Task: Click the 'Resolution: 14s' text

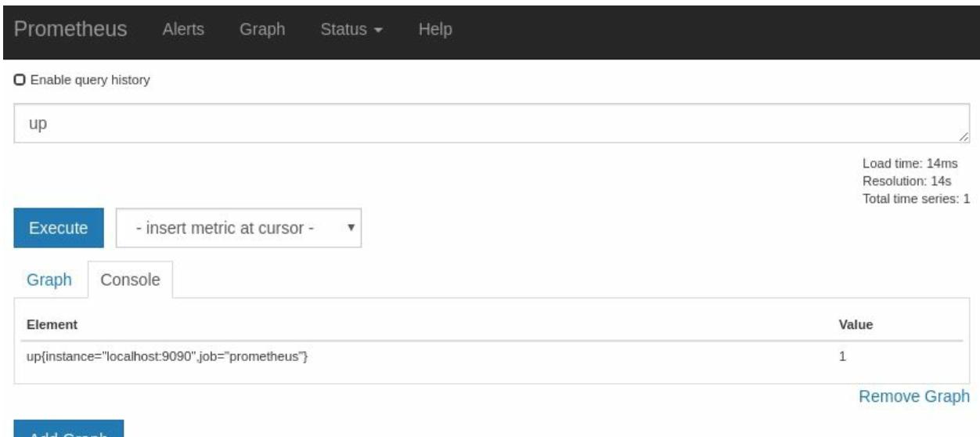Action: [907, 181]
